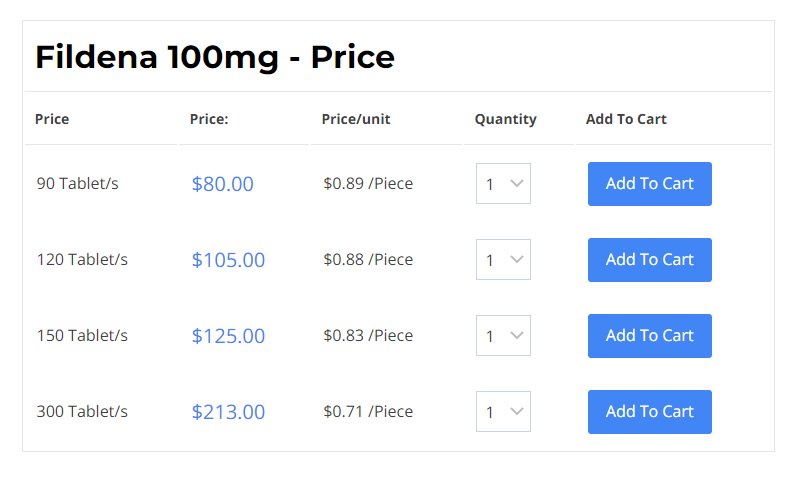Click the Fildena 100mg - Price heading
Viewport: 810px width, 488px height.
[x=215, y=57]
